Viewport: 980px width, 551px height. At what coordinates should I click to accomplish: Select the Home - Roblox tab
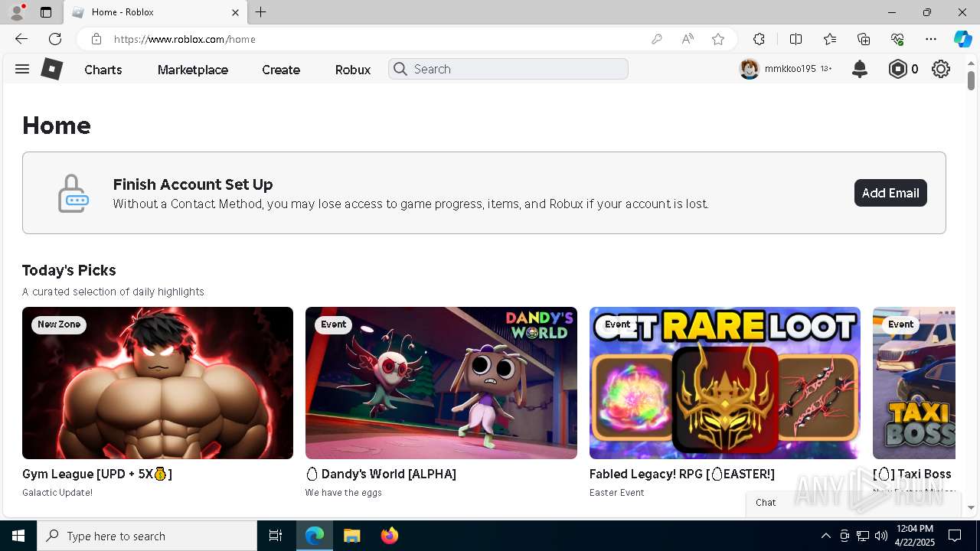155,12
